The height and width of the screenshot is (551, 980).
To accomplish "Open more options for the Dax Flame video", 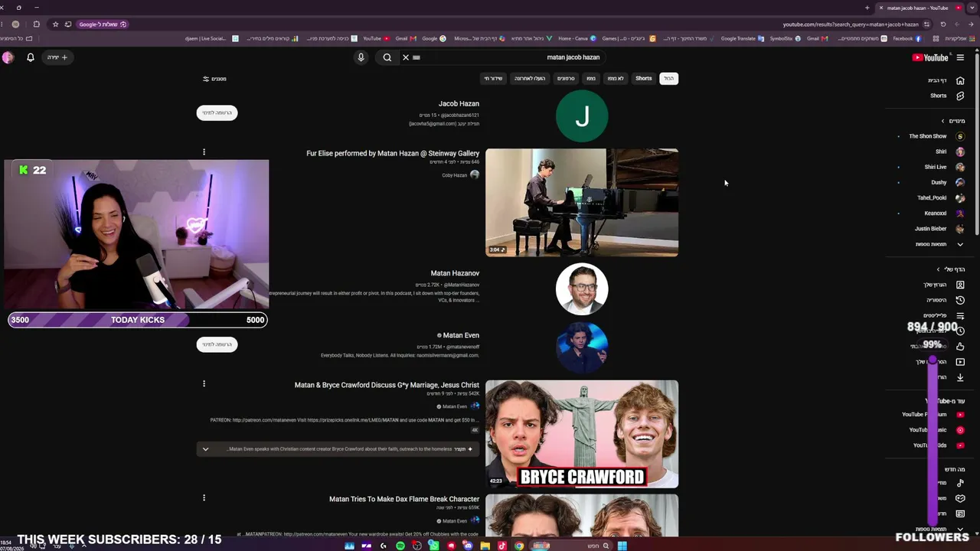I will (x=204, y=497).
